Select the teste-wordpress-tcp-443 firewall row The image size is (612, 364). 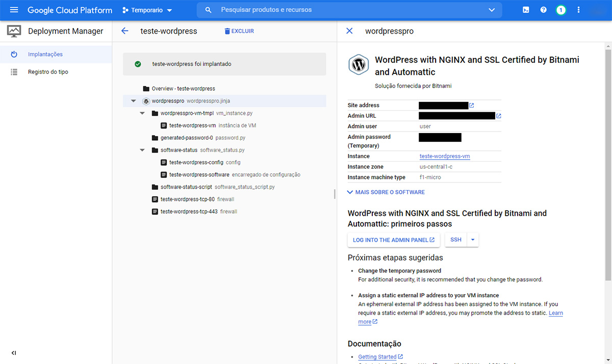pos(224,212)
